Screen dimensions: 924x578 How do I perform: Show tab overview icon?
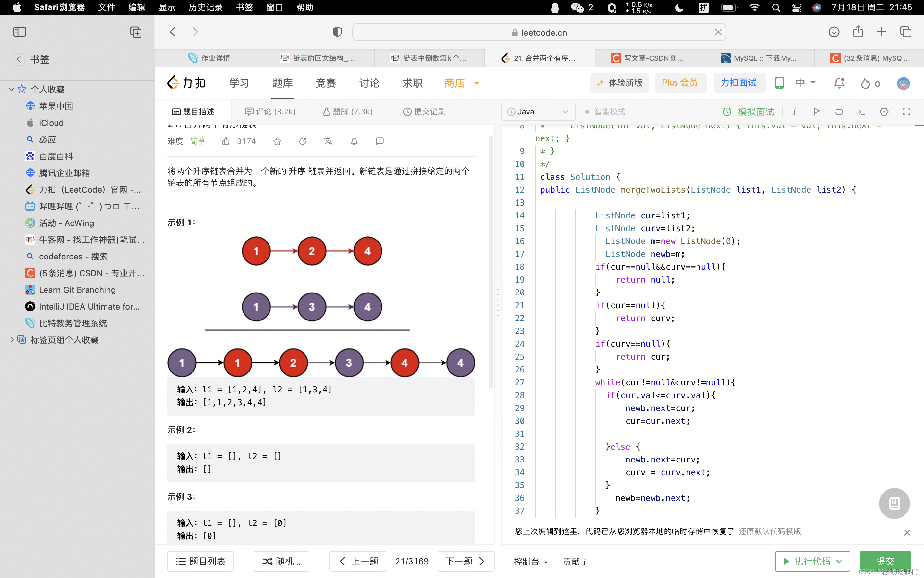click(906, 32)
